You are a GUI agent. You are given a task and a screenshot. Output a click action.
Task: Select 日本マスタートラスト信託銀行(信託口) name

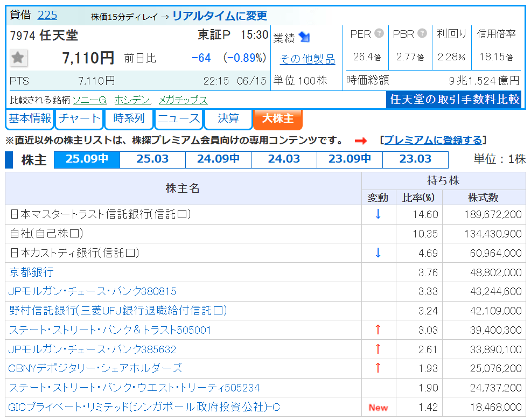(101, 214)
